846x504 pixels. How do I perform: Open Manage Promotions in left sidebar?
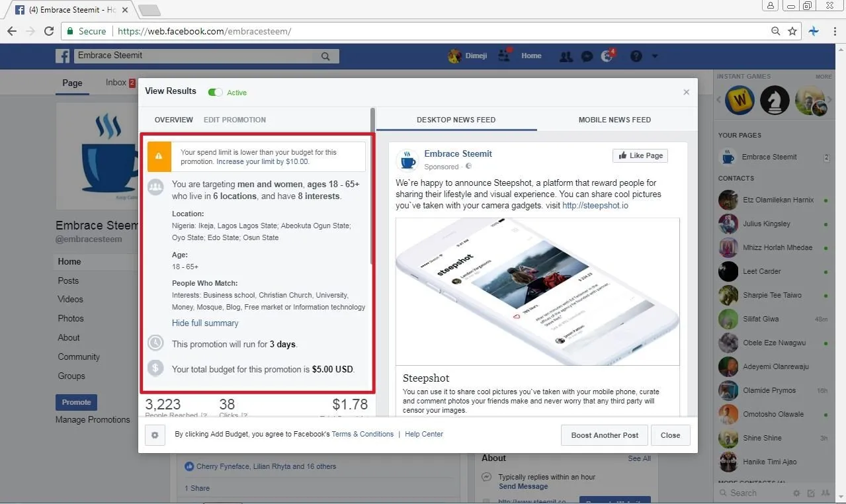[x=93, y=419]
